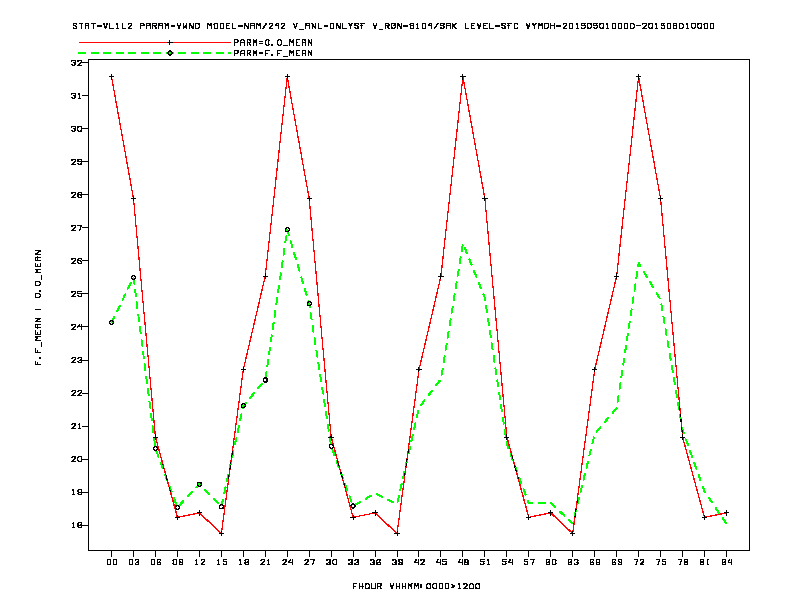Click the x-axis hour label 75

661,562
